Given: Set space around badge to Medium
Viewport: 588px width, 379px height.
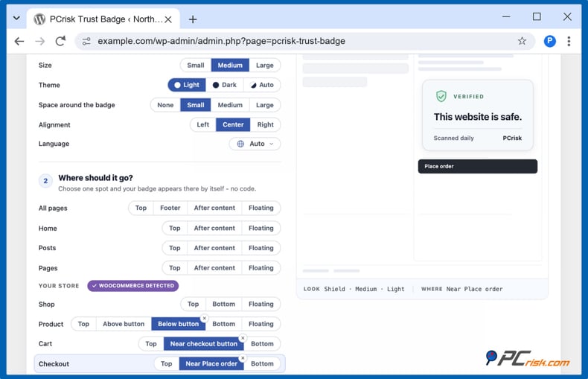Looking at the screenshot, I should pyautogui.click(x=230, y=105).
